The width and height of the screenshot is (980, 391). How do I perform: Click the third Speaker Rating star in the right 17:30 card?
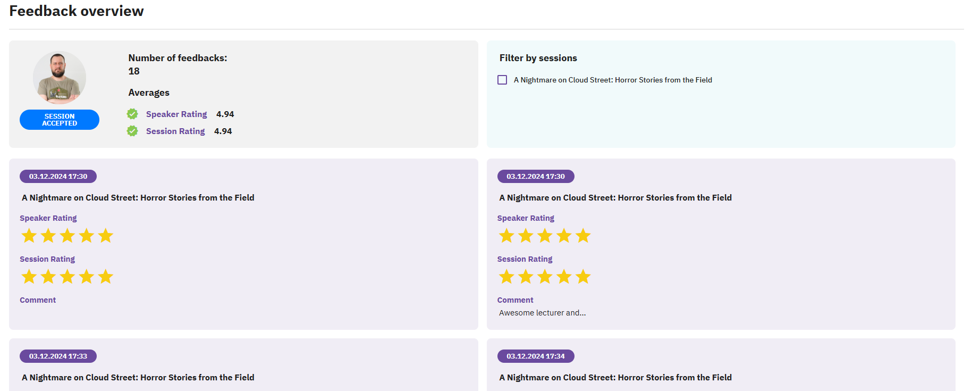pos(545,236)
